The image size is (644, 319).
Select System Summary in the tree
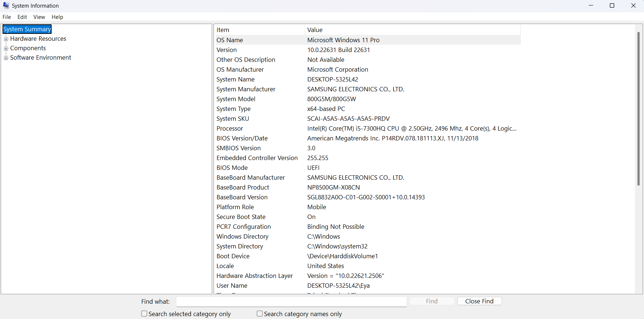pos(27,29)
